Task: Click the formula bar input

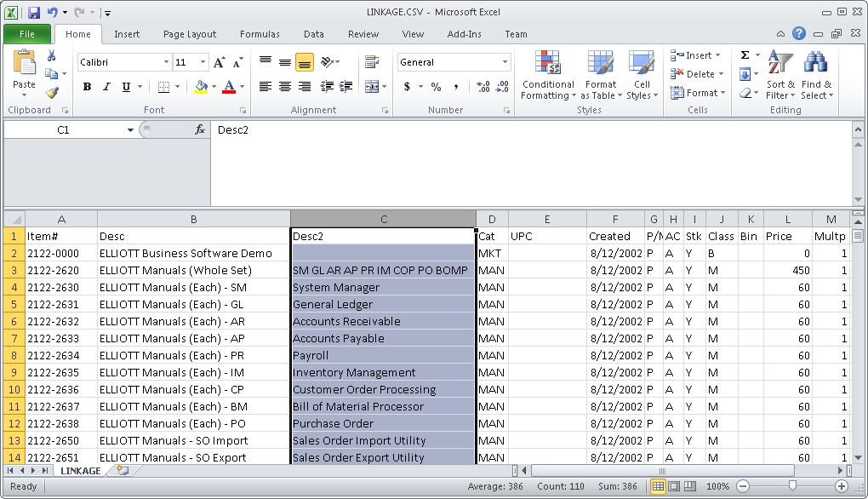Action: [x=530, y=163]
